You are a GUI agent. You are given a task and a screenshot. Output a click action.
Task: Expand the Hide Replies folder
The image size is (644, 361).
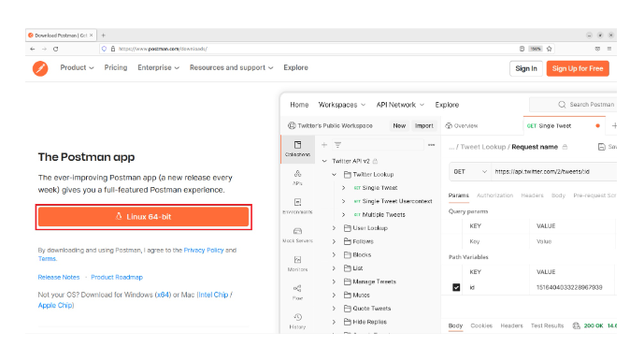click(334, 322)
